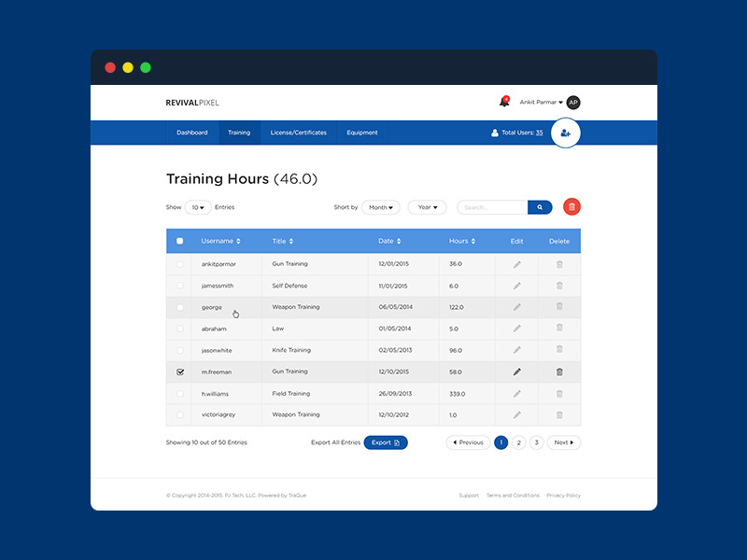Click inside the Search field

tap(493, 207)
